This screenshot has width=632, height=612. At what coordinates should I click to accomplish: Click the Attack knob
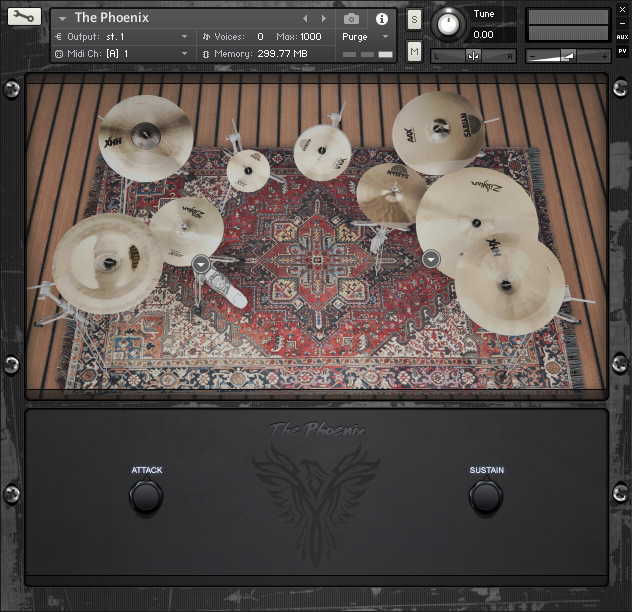click(x=146, y=496)
